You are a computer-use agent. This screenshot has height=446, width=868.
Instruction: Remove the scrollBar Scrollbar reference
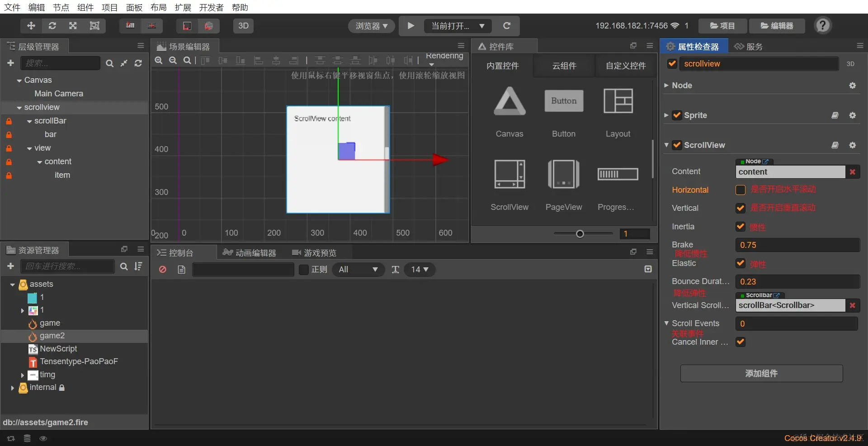point(853,305)
